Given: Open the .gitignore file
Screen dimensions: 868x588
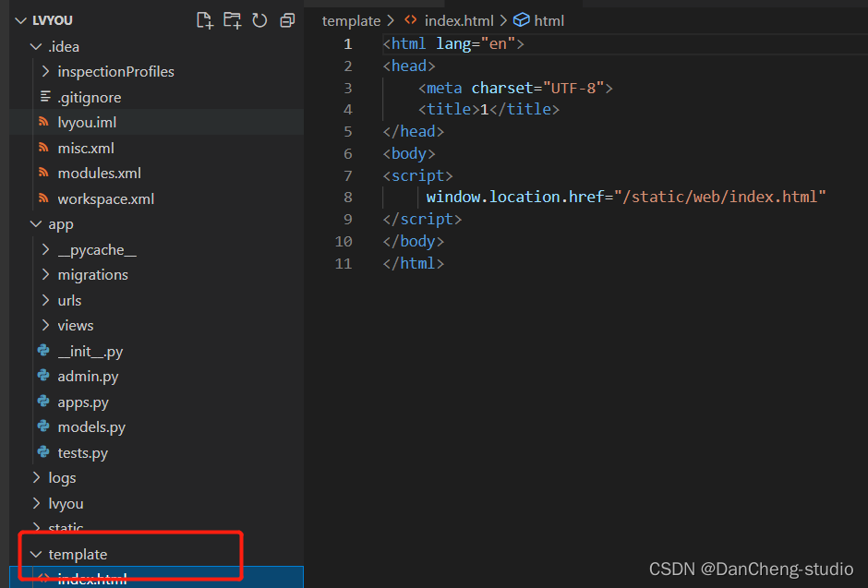Looking at the screenshot, I should click(90, 97).
